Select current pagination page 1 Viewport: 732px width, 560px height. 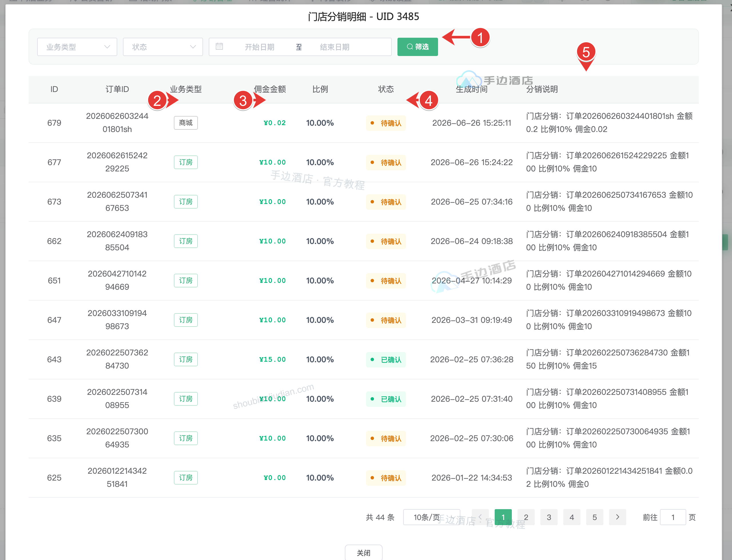point(503,517)
